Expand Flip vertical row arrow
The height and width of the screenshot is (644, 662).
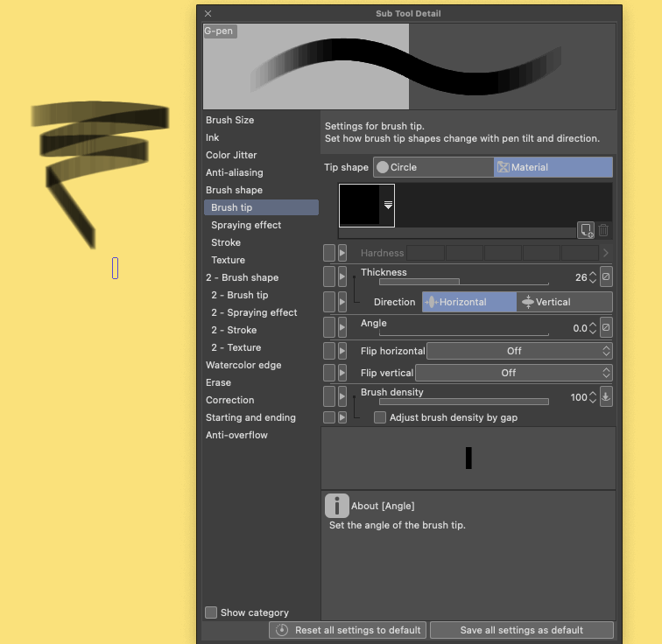pos(342,373)
